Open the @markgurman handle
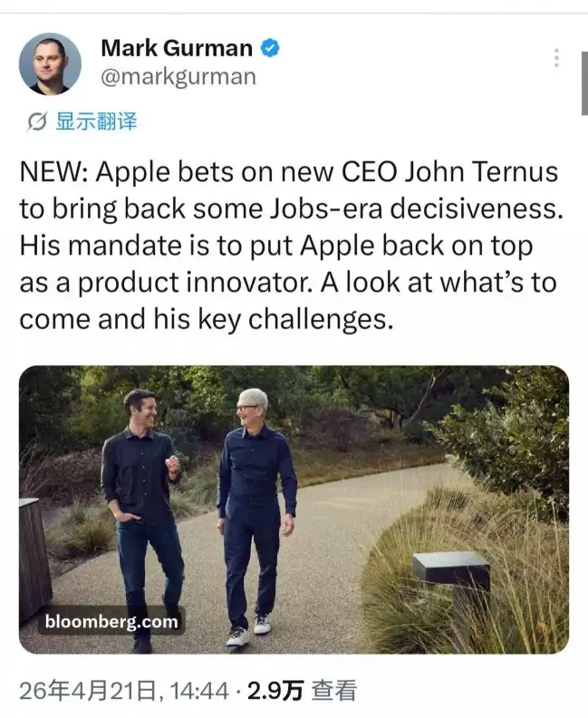 [178, 77]
